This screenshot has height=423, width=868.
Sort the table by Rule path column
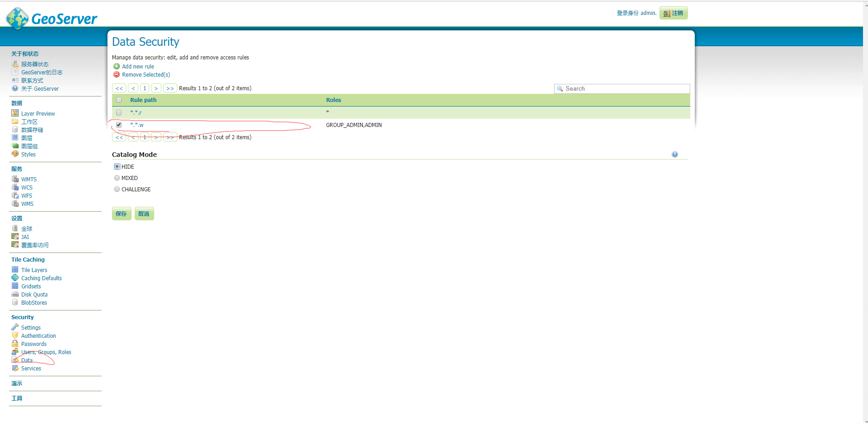click(143, 100)
